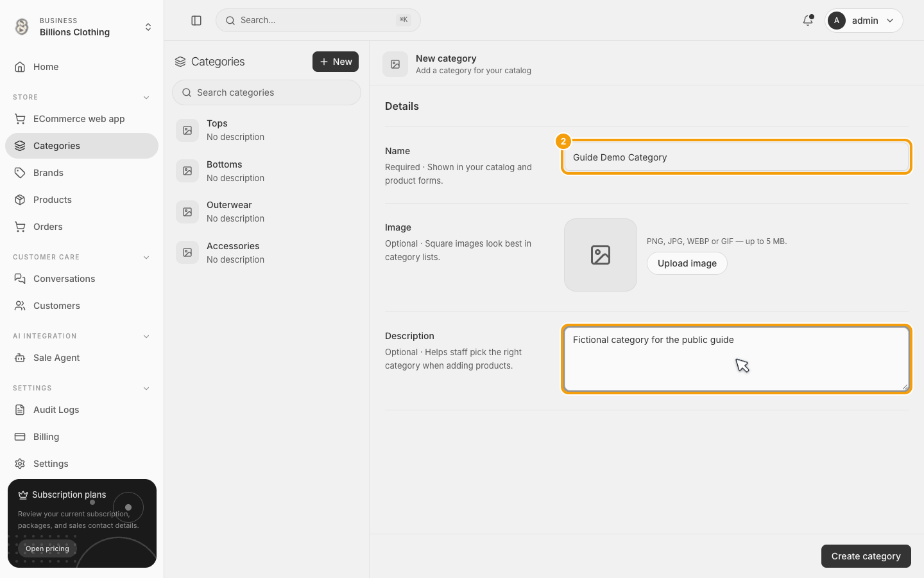Expand the admin user menu chevron
This screenshot has height=578, width=924.
pyautogui.click(x=890, y=21)
